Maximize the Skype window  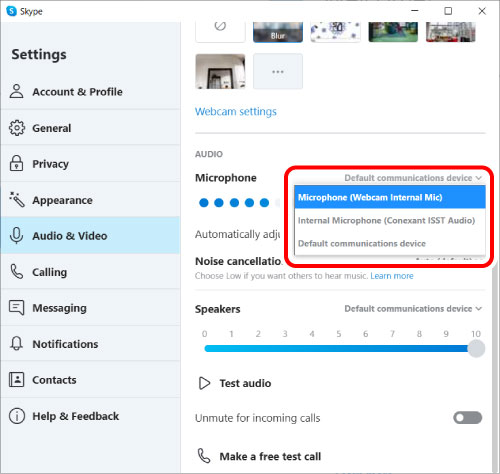pyautogui.click(x=448, y=11)
